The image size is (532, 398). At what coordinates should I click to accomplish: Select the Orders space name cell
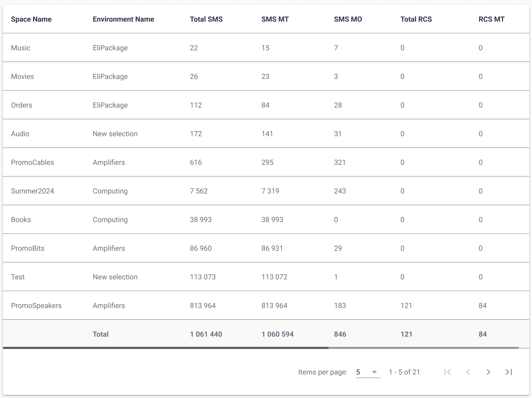[x=22, y=105]
